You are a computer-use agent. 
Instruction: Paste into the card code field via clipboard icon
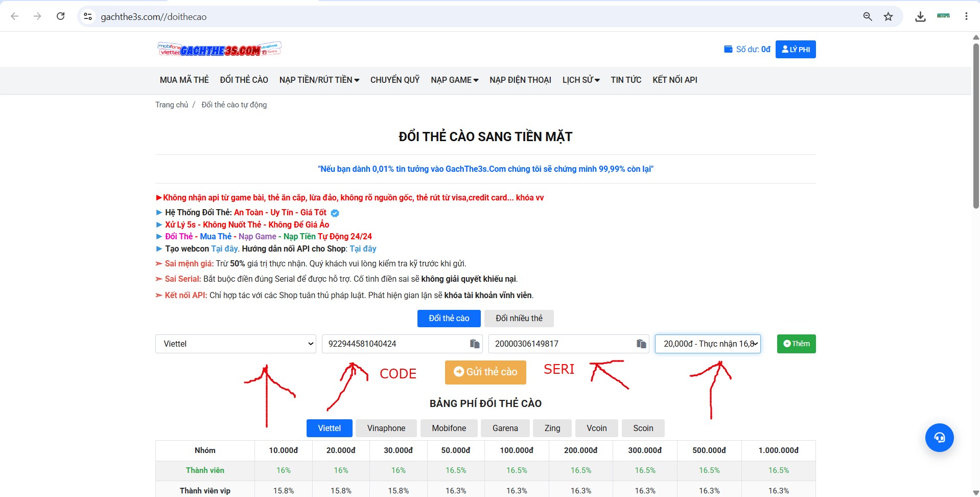coord(475,344)
